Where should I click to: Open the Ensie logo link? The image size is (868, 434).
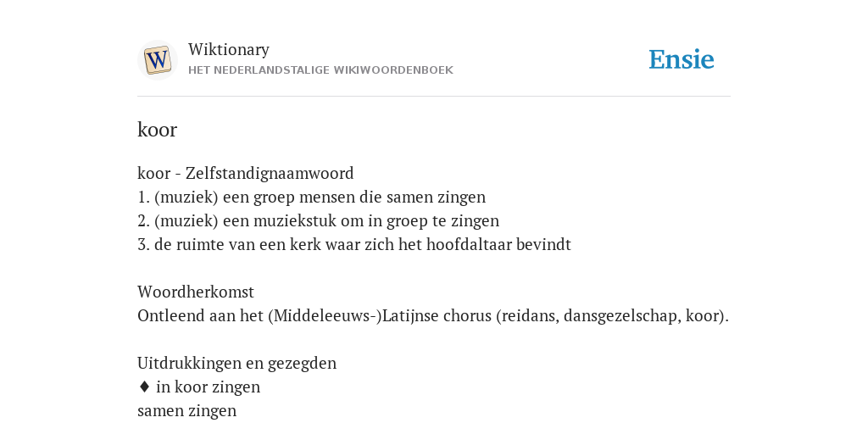click(682, 59)
